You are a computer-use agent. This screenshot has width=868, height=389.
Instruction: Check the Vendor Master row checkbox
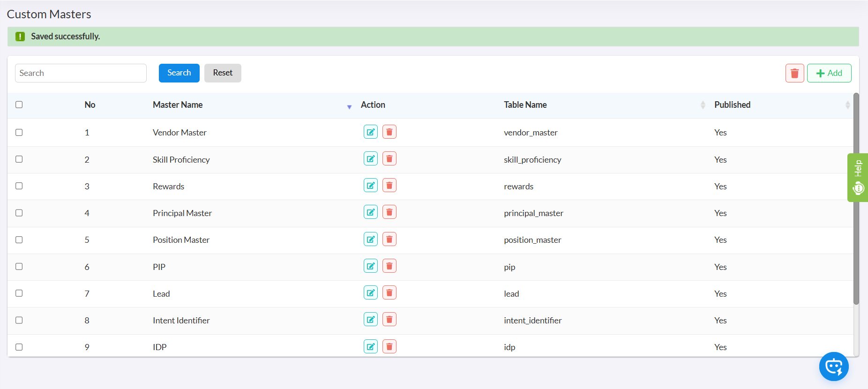pyautogui.click(x=19, y=132)
